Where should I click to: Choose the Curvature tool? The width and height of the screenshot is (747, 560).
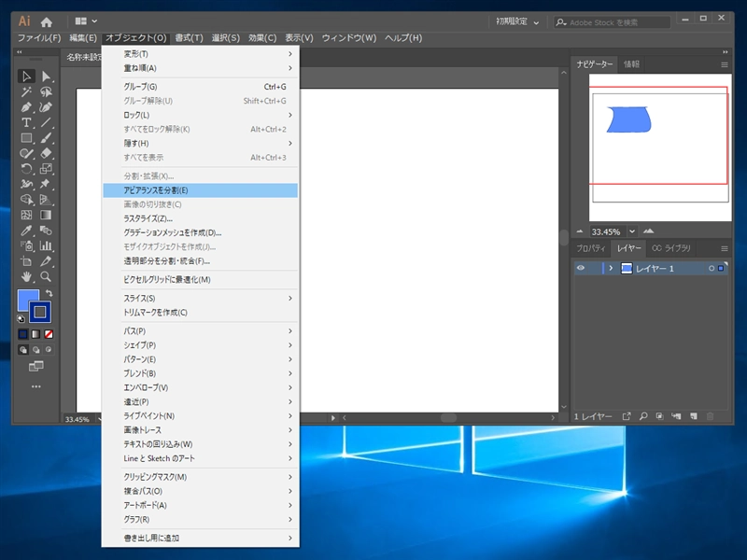(x=46, y=107)
